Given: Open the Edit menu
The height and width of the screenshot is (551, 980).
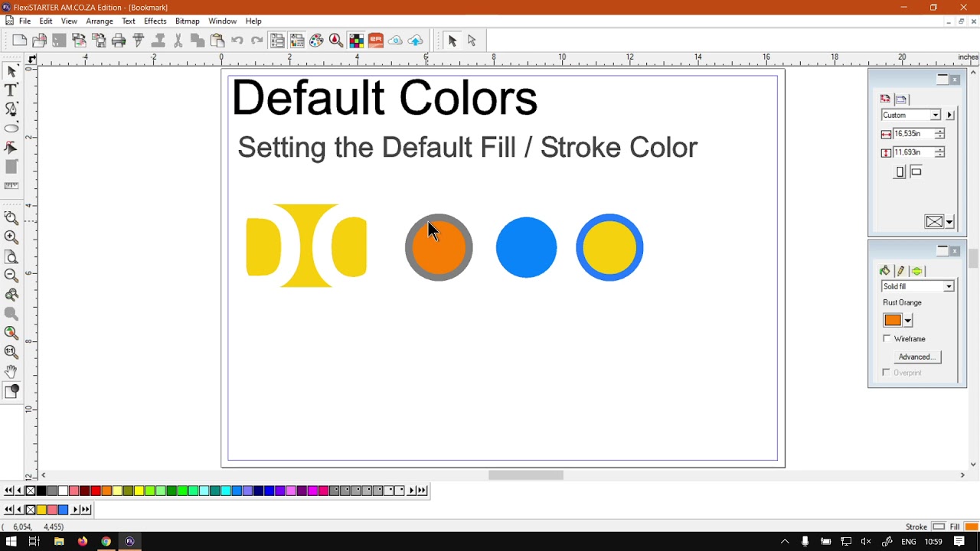Looking at the screenshot, I should (46, 21).
